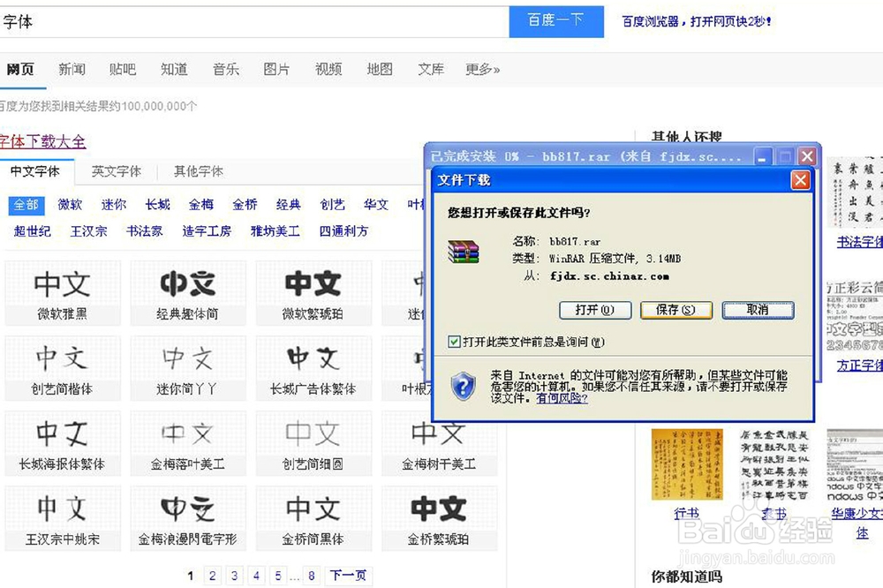Switch to the 英文字体 tab
Screen dimensions: 883x588
(115, 170)
